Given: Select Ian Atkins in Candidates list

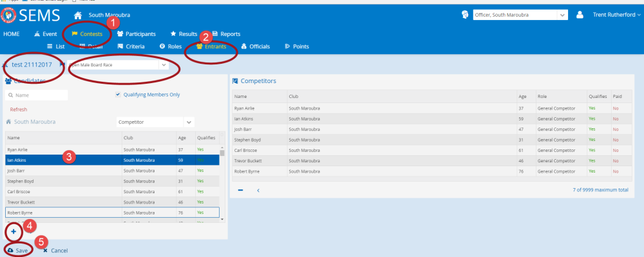Looking at the screenshot, I should 112,160.
